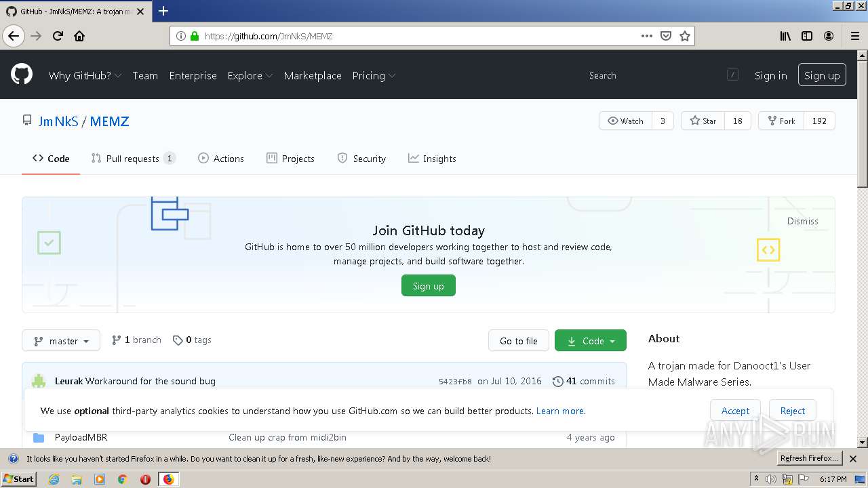Viewport: 868px width, 488px height.
Task: Bookmark this page with star icon
Action: pyautogui.click(x=685, y=36)
